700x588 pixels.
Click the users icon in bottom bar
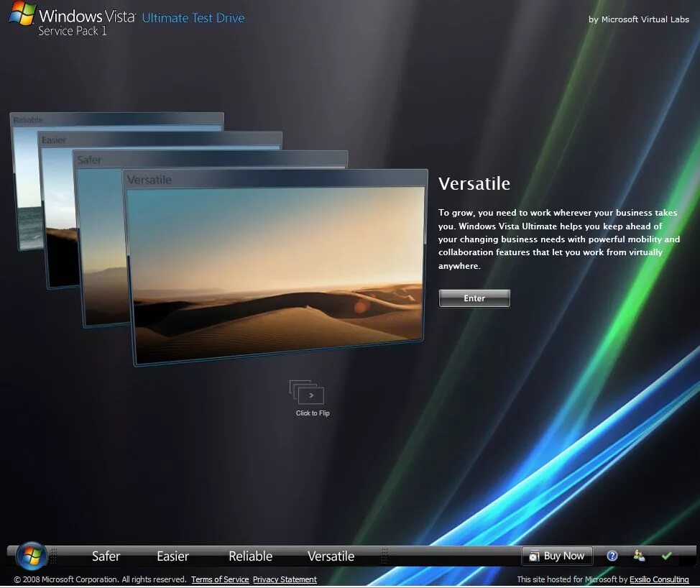coord(639,556)
